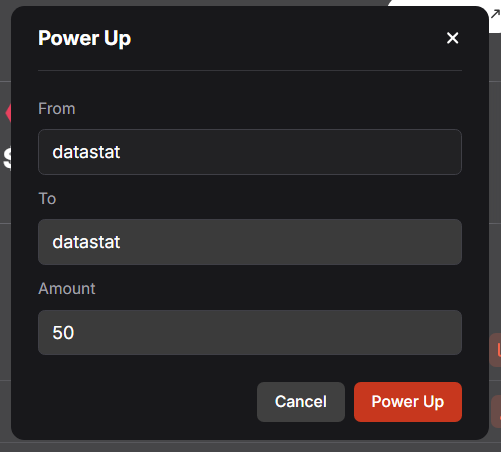The width and height of the screenshot is (501, 452).
Task: Click the lower orange button at right edge
Action: click(x=496, y=411)
